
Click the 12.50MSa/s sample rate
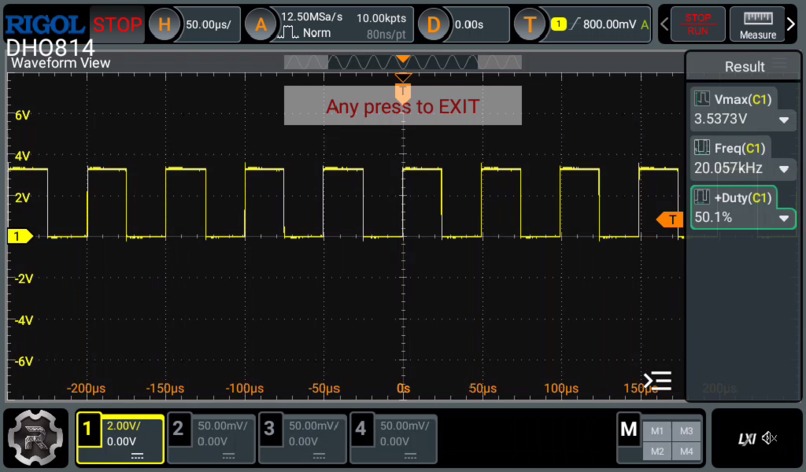[312, 17]
